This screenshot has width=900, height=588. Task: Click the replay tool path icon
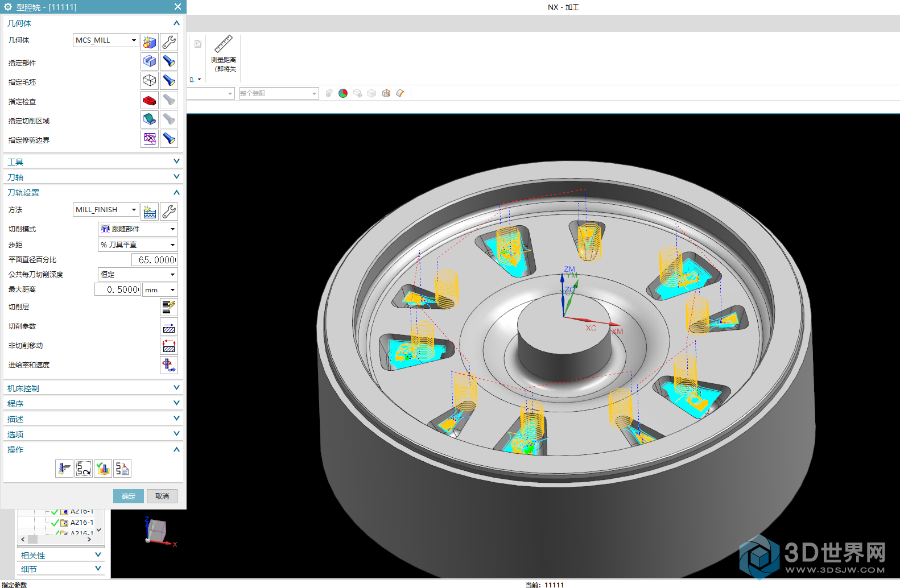[84, 469]
